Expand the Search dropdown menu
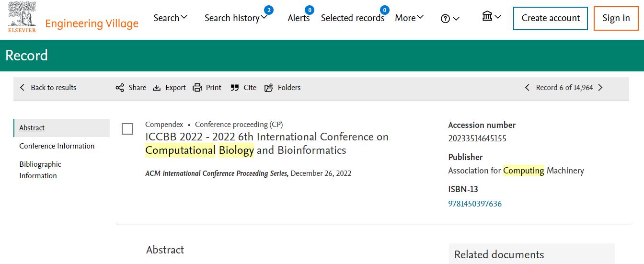This screenshot has width=644, height=264. 171,18
